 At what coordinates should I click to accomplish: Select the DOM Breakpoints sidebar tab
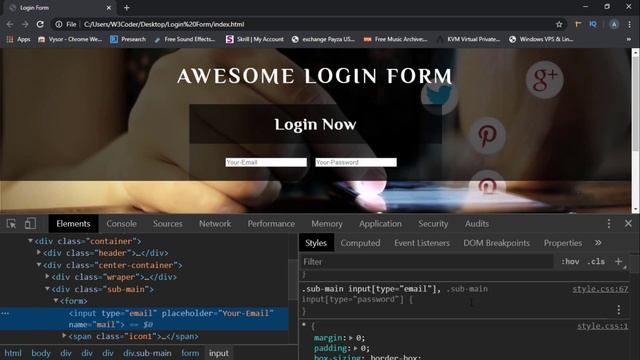(x=496, y=243)
